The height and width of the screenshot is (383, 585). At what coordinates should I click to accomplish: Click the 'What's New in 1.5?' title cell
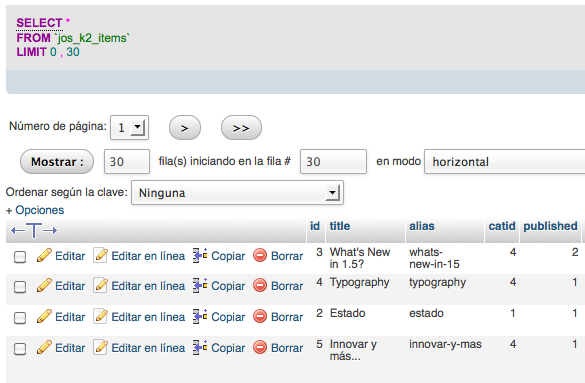pos(360,258)
